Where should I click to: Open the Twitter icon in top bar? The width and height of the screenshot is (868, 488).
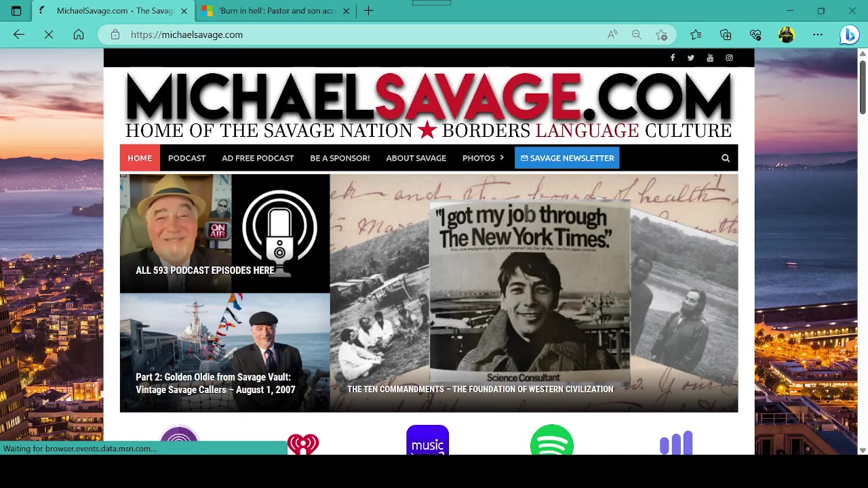691,58
